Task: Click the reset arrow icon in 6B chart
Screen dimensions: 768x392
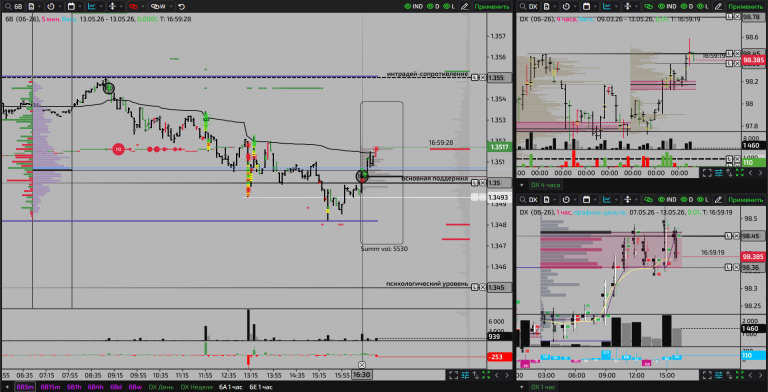Action: 182,7
